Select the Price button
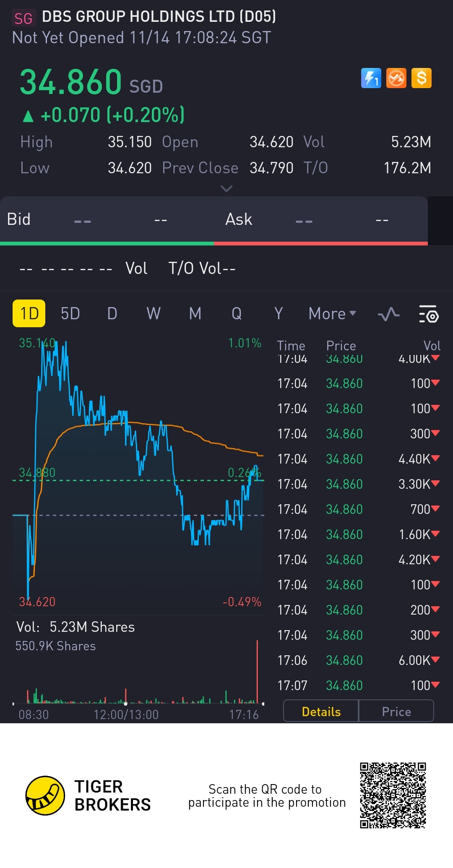 coord(396,712)
